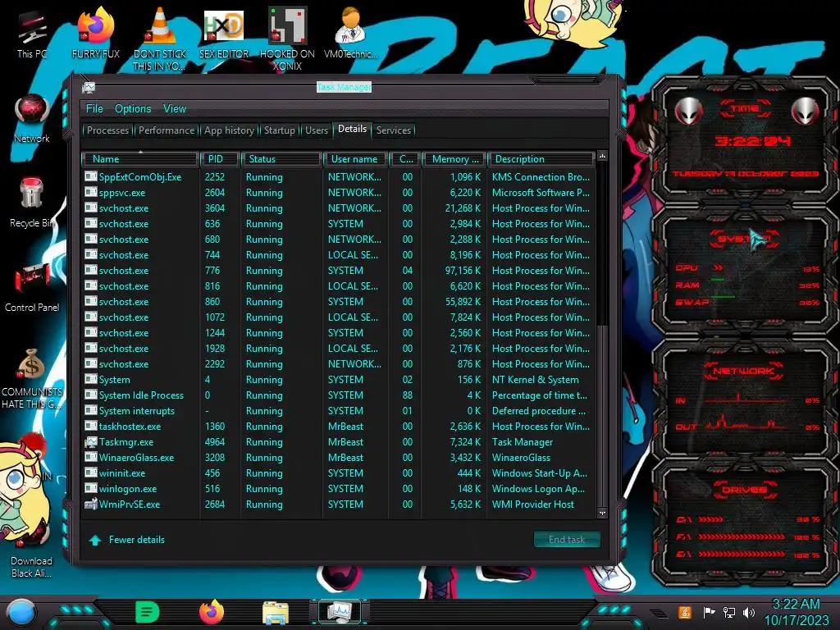Image resolution: width=840 pixels, height=630 pixels.
Task: Switch to the Processes tab
Action: coord(107,130)
